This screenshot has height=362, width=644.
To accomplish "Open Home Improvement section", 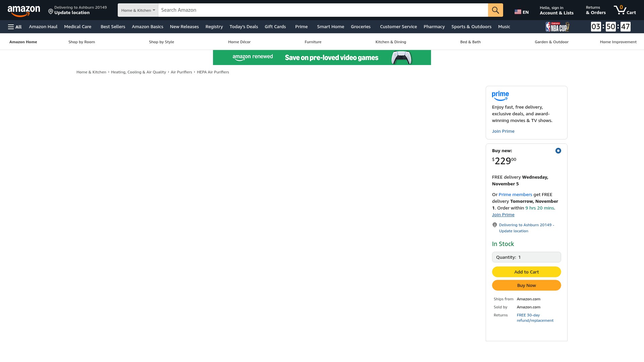I will click(618, 42).
